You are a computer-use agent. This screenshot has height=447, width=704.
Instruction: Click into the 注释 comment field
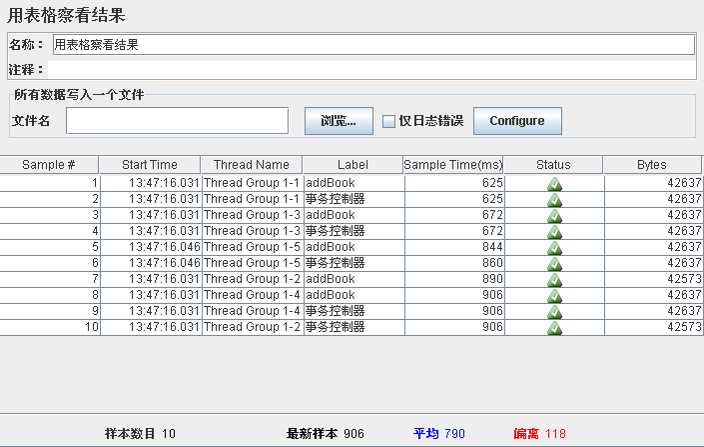[372, 70]
